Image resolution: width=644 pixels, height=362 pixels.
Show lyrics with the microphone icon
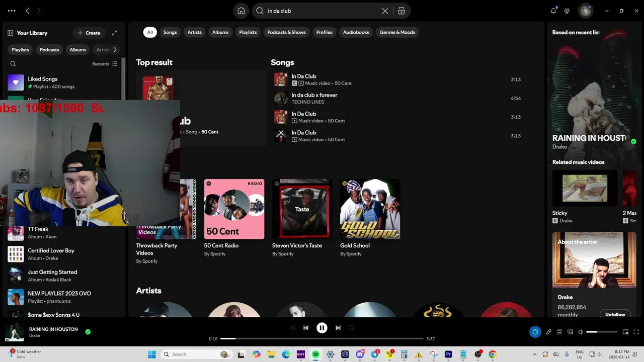548,332
